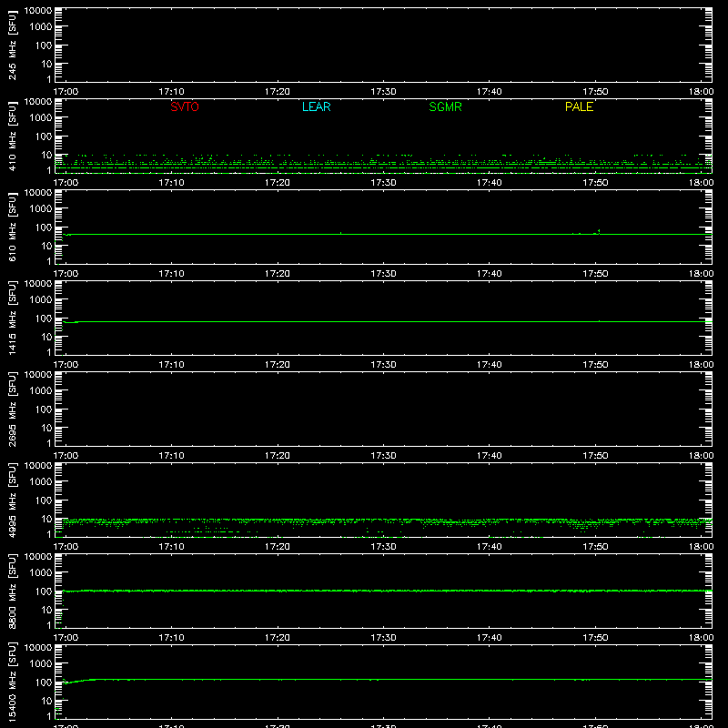This screenshot has height=728, width=728.
Task: Click the 17:50 time label of the 410 MHz panel
Action: (x=595, y=183)
